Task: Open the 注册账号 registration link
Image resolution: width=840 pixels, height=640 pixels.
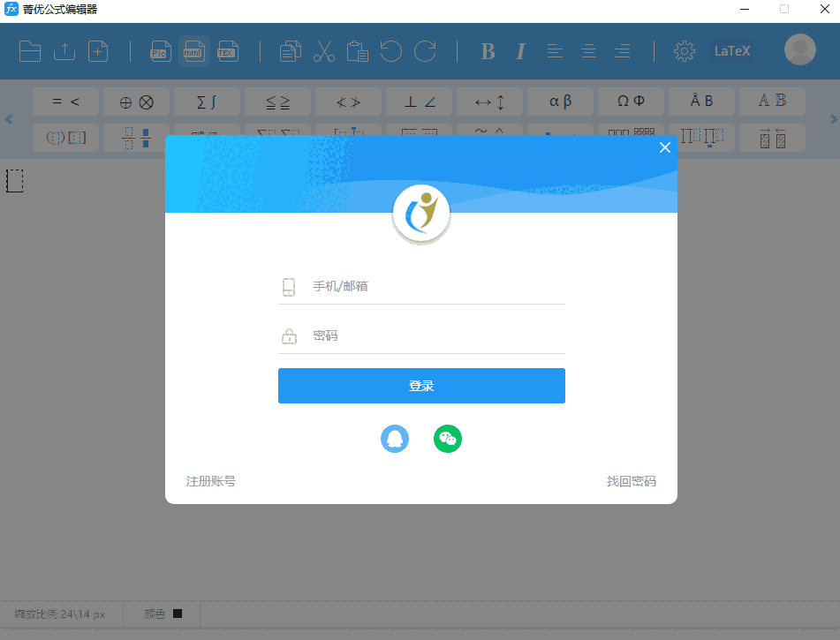Action: click(x=210, y=481)
